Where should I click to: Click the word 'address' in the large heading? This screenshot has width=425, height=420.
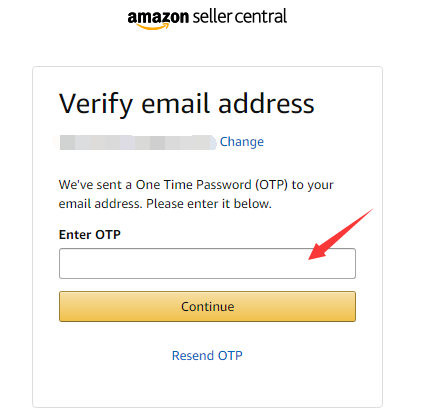pos(266,103)
